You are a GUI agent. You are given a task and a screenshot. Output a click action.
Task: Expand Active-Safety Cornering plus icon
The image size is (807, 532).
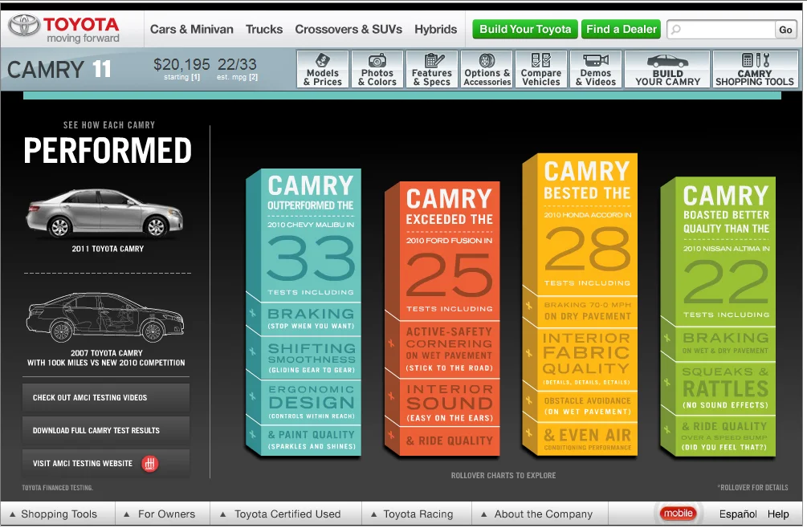(x=391, y=343)
